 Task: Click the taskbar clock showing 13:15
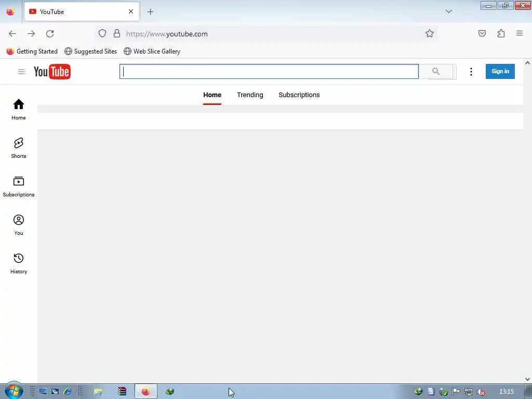click(x=506, y=392)
